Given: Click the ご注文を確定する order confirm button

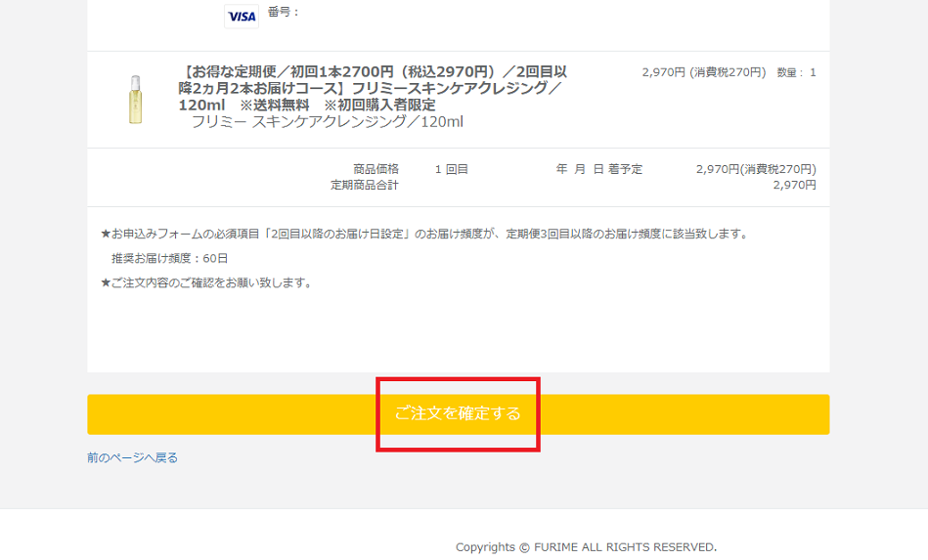Looking at the screenshot, I should 458,414.
